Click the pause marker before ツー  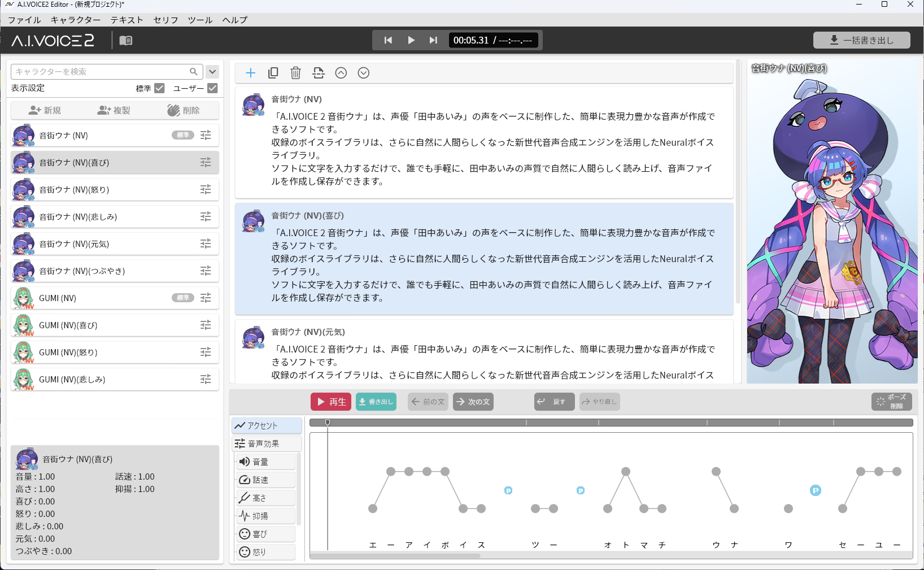pos(508,490)
